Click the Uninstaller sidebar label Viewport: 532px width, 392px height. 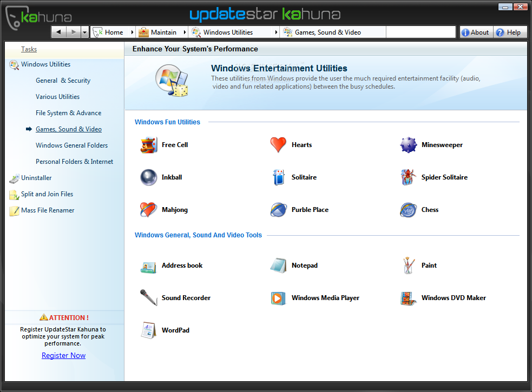36,178
